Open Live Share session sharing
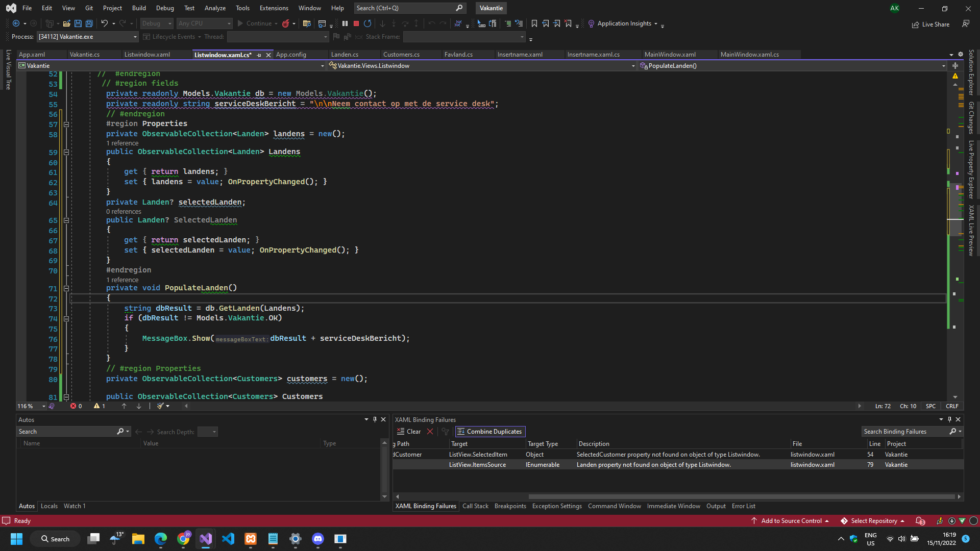 click(931, 24)
